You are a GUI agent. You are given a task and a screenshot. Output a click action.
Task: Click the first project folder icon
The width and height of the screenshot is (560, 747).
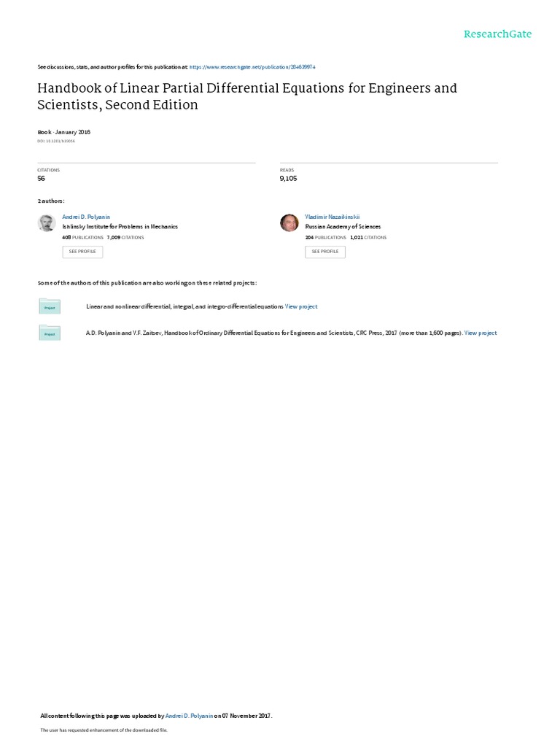50,307
